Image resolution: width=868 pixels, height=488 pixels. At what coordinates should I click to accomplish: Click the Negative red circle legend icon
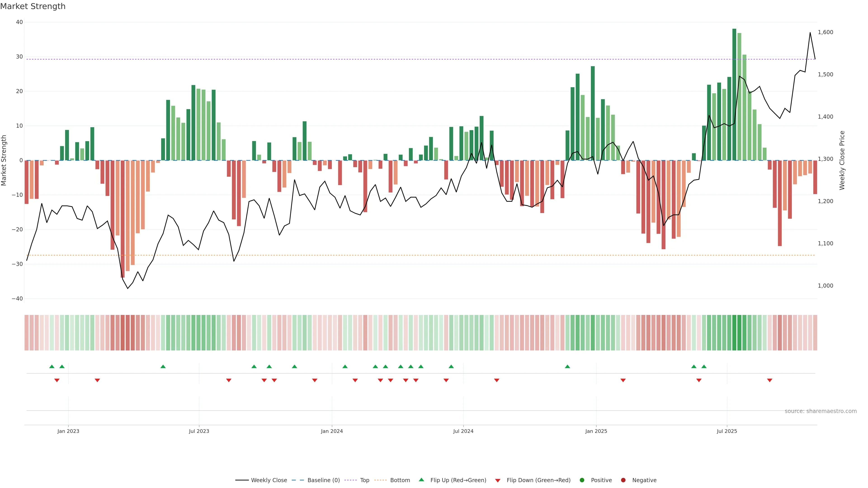click(x=623, y=480)
